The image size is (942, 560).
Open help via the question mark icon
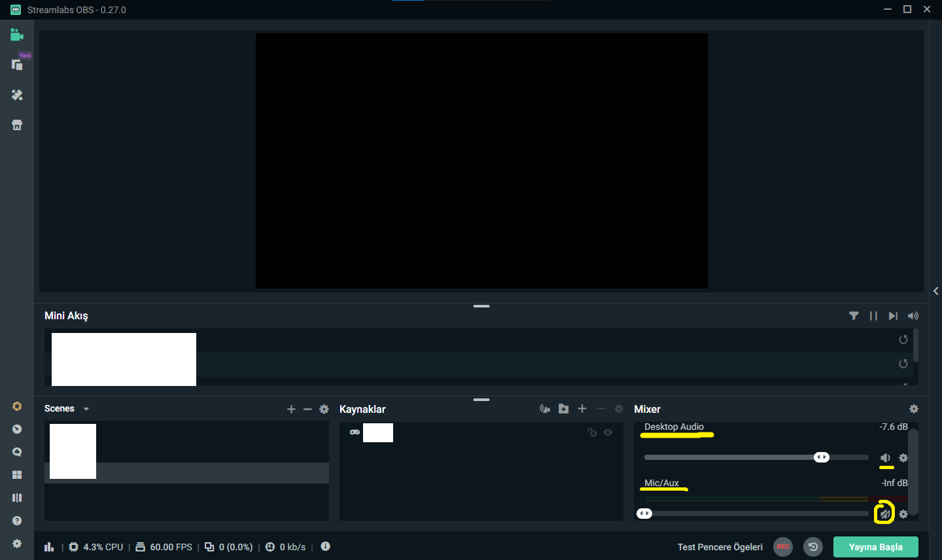(16, 520)
